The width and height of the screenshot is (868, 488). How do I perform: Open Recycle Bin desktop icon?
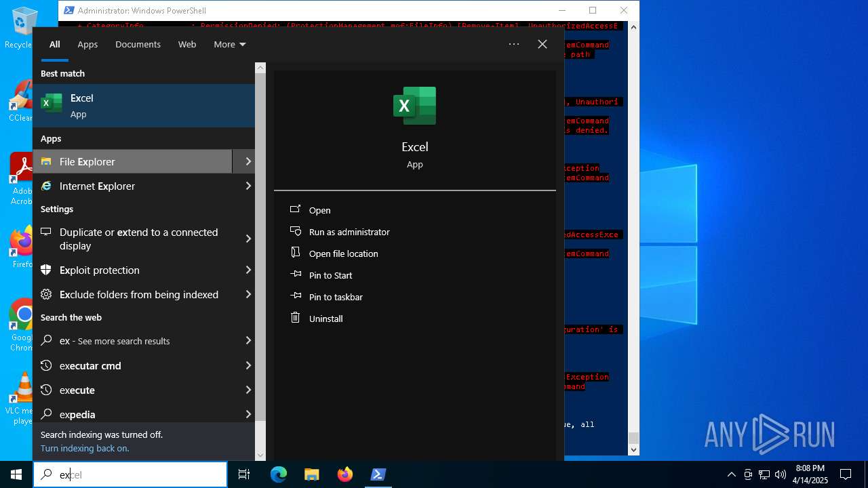(23, 28)
